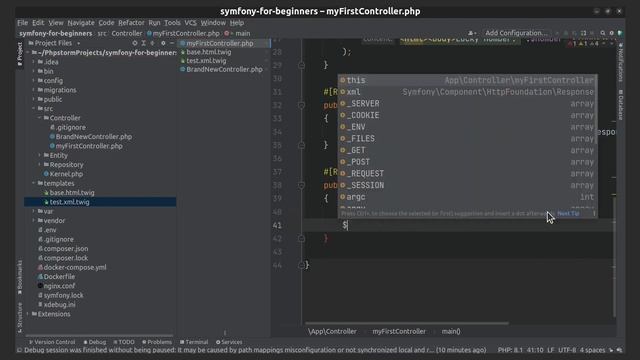Open TODO tool window
640x360 pixels.
pyautogui.click(x=124, y=342)
